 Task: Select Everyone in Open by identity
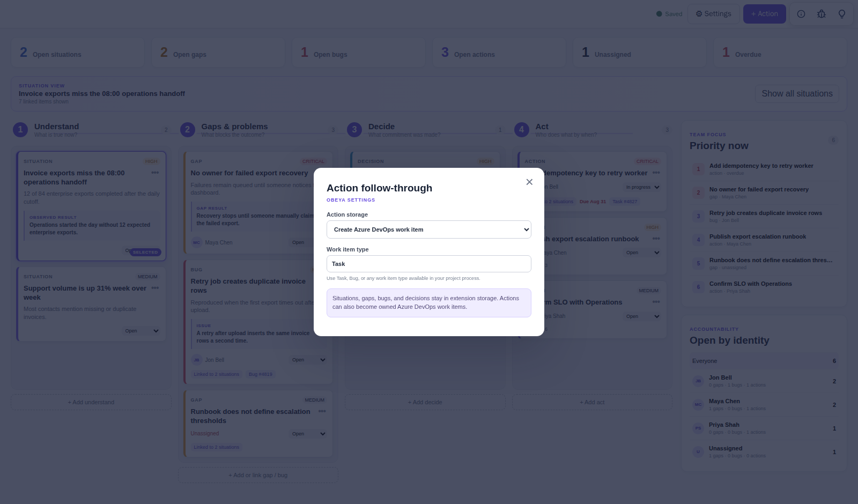tap(764, 361)
